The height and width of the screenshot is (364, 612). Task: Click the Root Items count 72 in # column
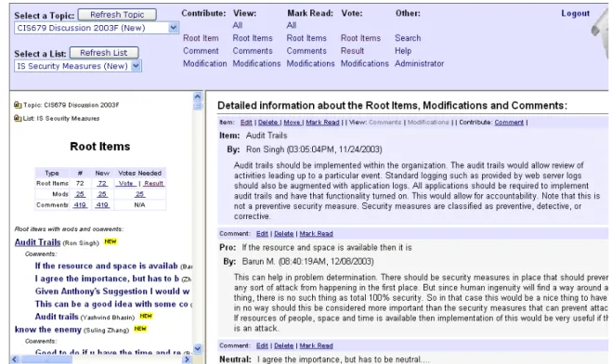coord(80,183)
